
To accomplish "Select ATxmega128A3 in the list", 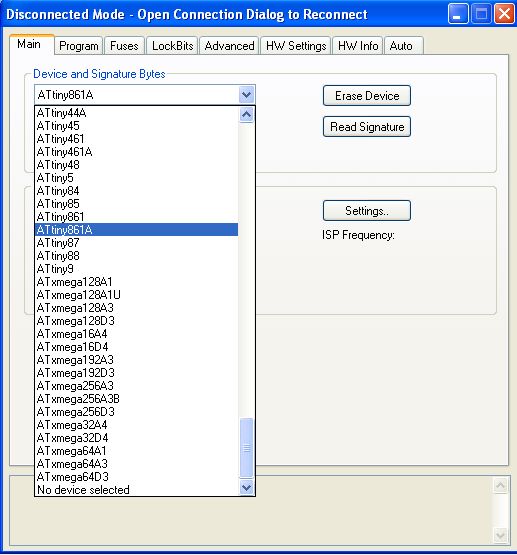I will click(137, 308).
